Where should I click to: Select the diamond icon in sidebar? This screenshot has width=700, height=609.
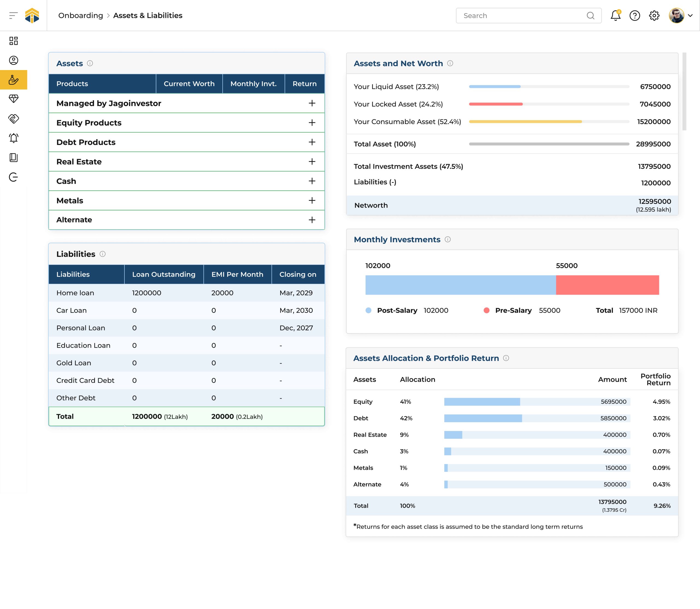pos(14,99)
